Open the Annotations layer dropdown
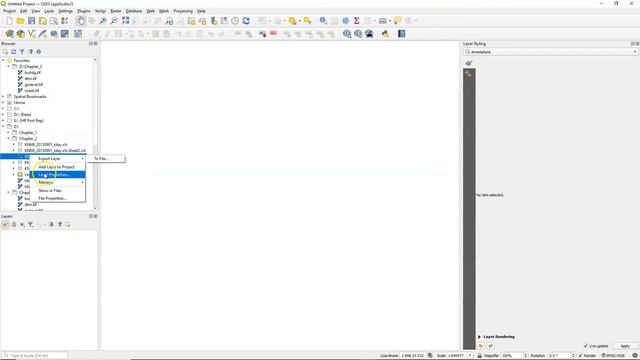640x360 pixels. (551, 52)
